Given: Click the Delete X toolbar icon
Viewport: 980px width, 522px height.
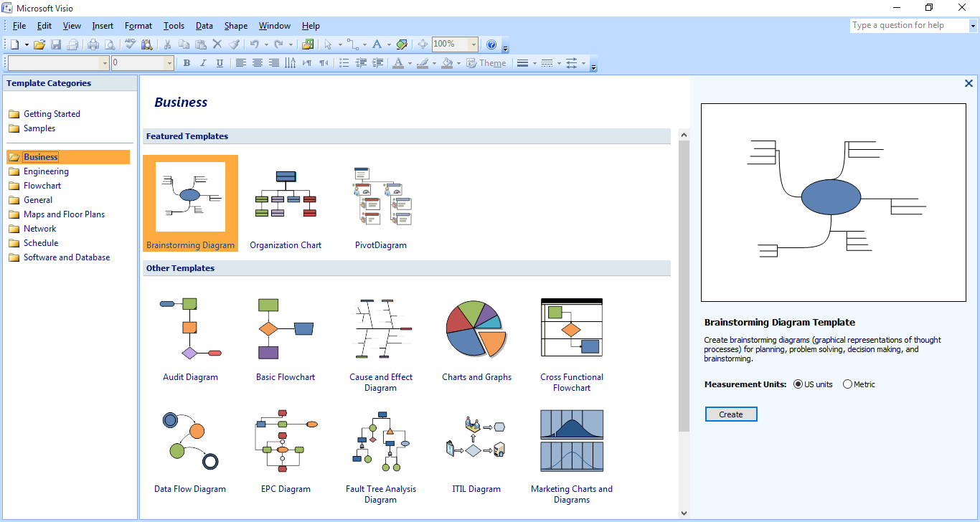Looking at the screenshot, I should point(217,44).
